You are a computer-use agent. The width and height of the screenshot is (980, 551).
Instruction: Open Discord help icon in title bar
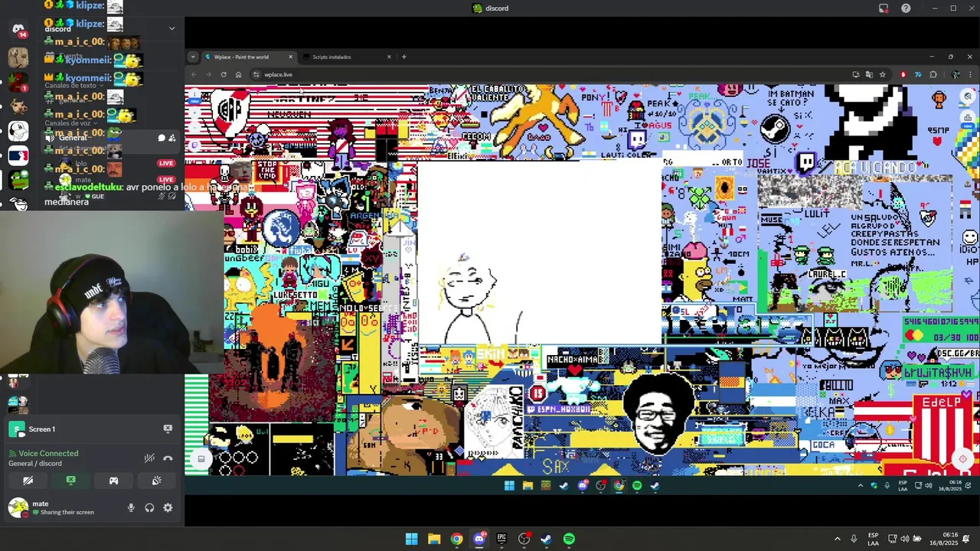pos(906,8)
